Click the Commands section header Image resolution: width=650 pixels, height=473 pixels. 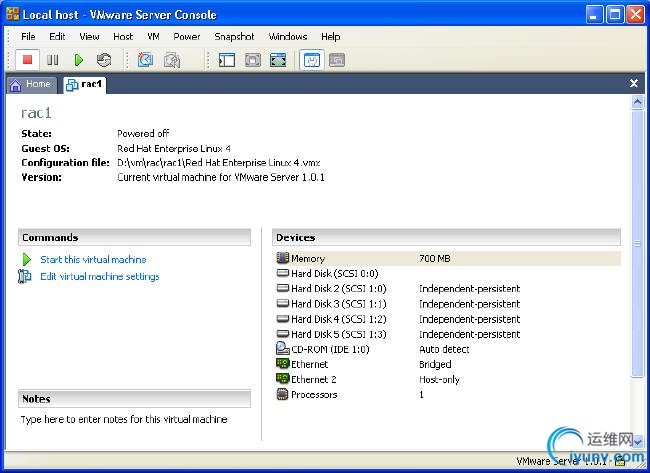(135, 237)
